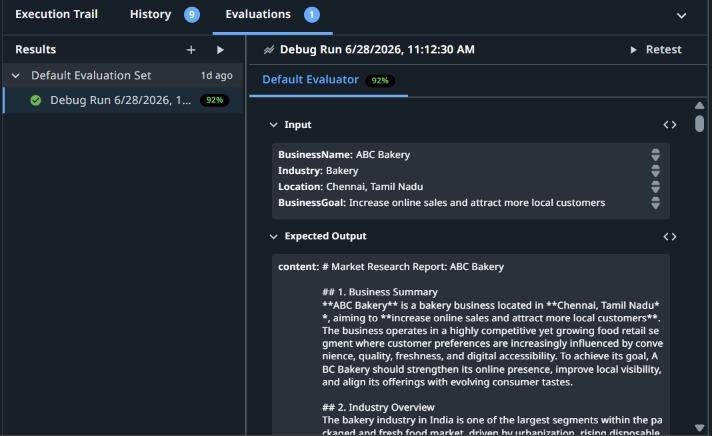Select the Evaluations tab
Screen dimensions: 712x436
258,15
